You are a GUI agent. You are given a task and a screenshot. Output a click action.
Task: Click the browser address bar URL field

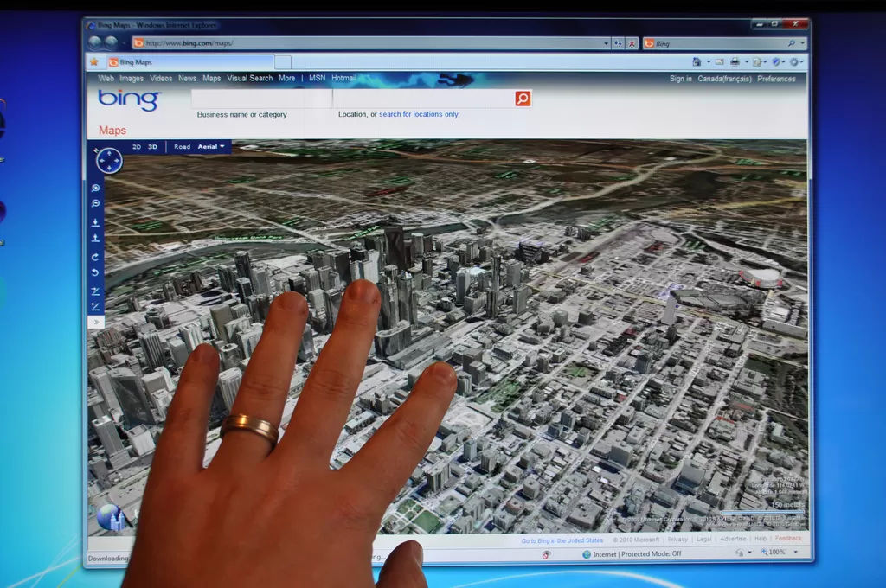[367, 43]
